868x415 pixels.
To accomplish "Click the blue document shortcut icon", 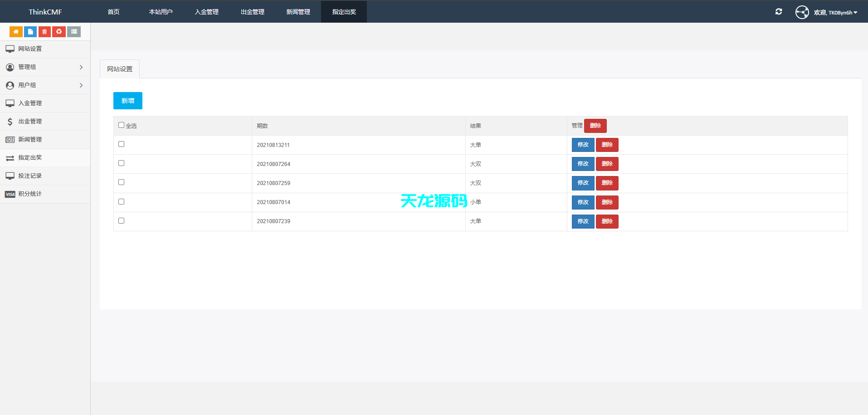I will coord(30,32).
